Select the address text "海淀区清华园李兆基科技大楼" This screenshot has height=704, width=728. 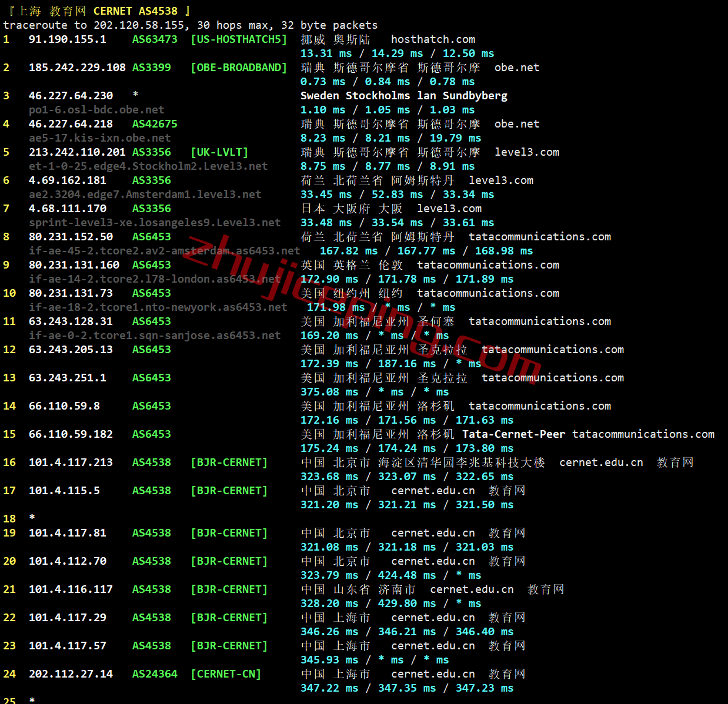pos(462,462)
